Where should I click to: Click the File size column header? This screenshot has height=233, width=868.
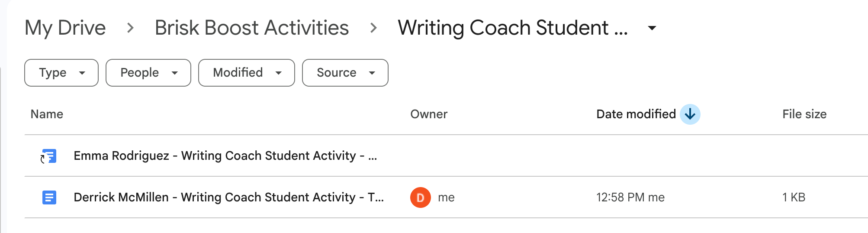point(804,114)
